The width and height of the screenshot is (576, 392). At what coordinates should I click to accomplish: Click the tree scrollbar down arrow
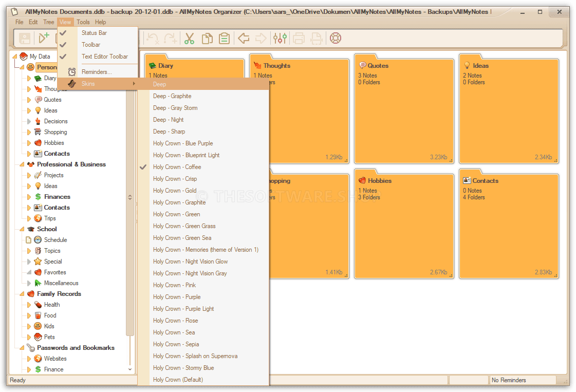(x=129, y=369)
